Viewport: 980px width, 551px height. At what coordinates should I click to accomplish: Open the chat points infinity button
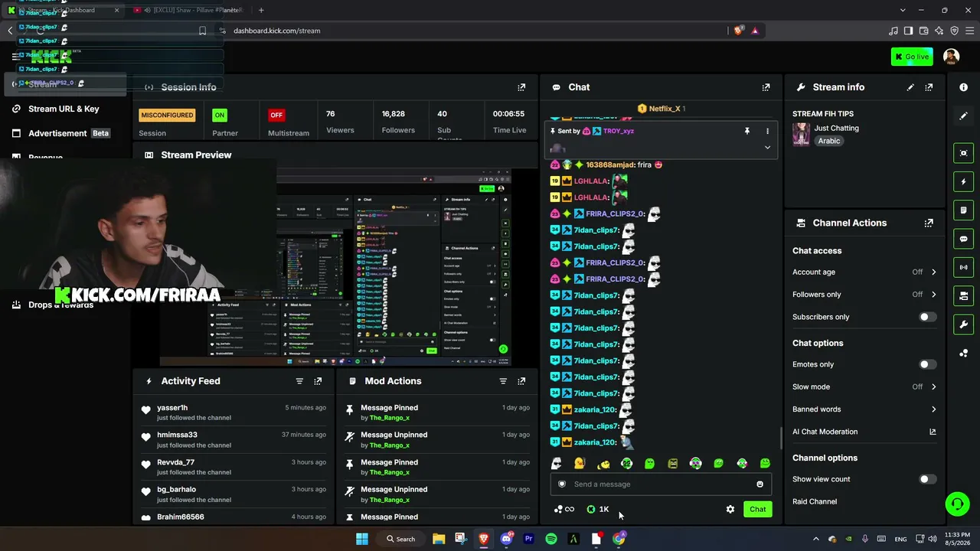pyautogui.click(x=564, y=510)
